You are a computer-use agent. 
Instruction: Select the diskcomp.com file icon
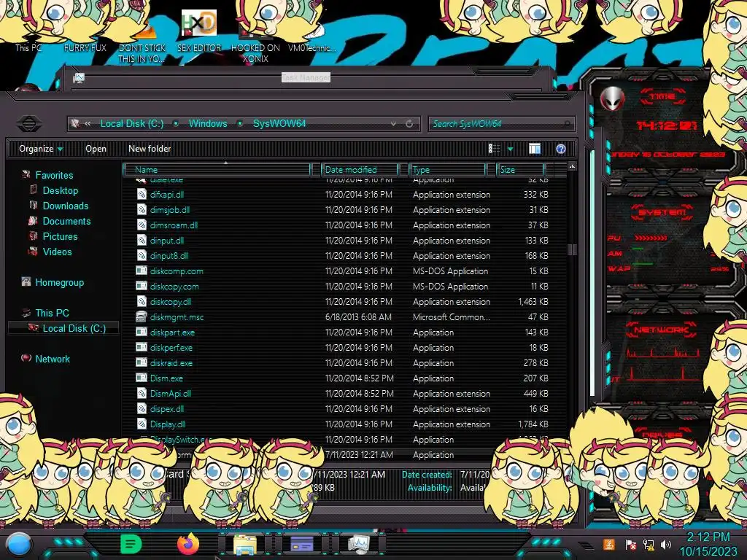pyautogui.click(x=142, y=271)
